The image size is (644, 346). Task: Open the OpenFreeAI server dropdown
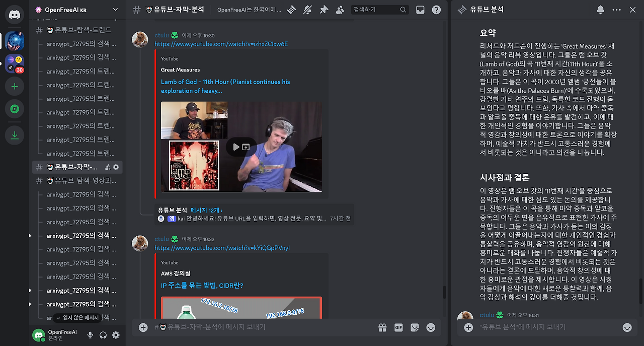[75, 9]
